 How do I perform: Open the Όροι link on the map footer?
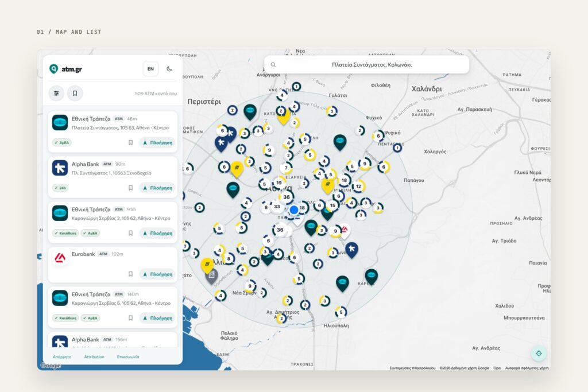point(497,368)
